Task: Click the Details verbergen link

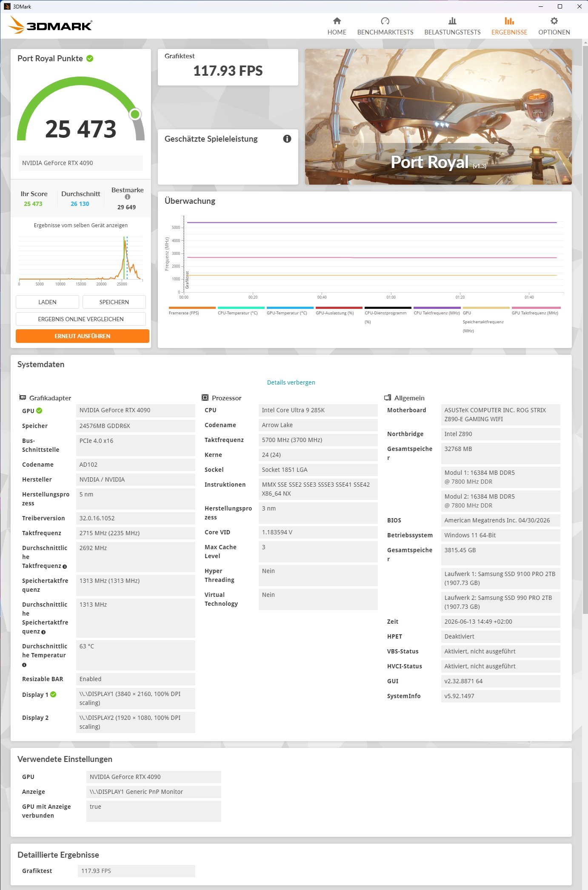Action: (x=291, y=382)
